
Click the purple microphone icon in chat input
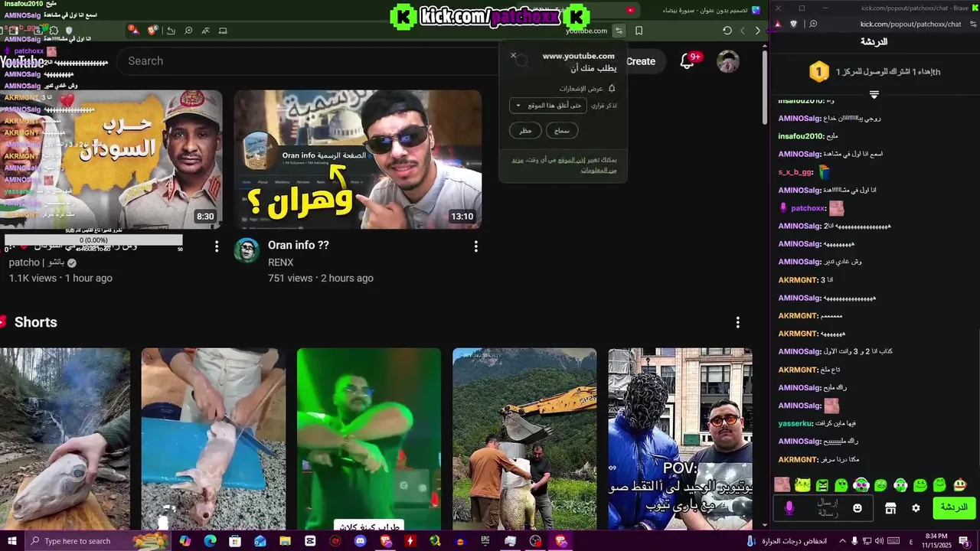coord(789,508)
